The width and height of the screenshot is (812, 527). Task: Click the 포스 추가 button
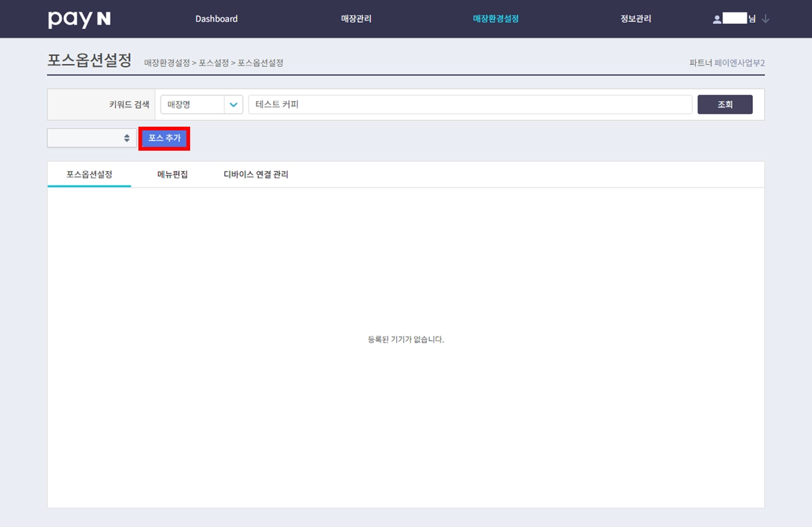click(x=164, y=138)
